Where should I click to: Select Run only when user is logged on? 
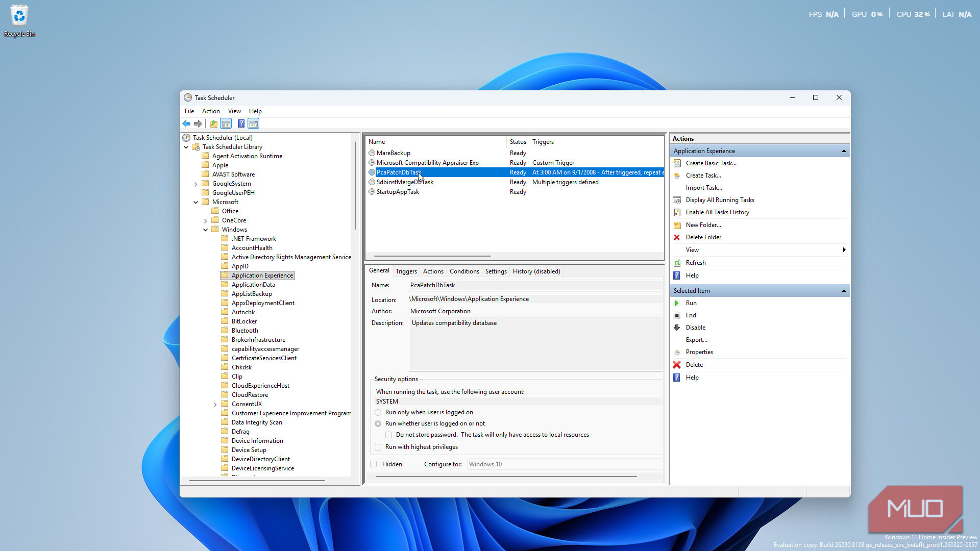pos(378,412)
